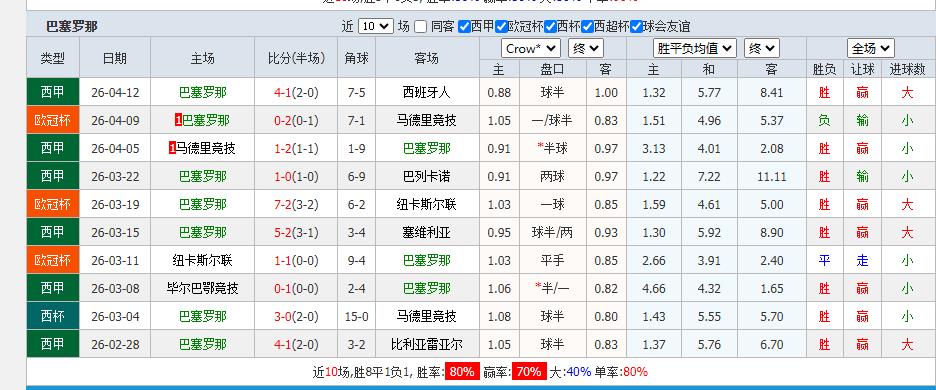936x390 pixels.
Task: Select the 西杯 tag for 26-03-04
Action: 53,317
